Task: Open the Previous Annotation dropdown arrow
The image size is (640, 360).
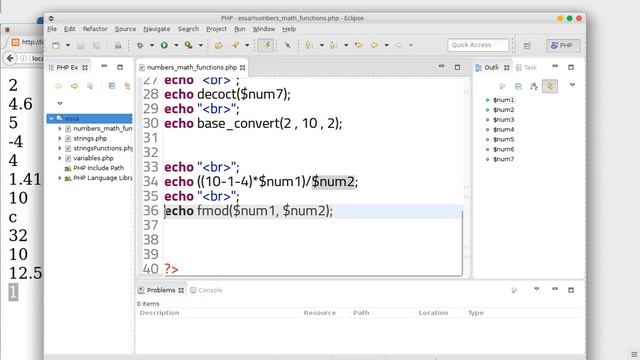Action: coord(346,45)
